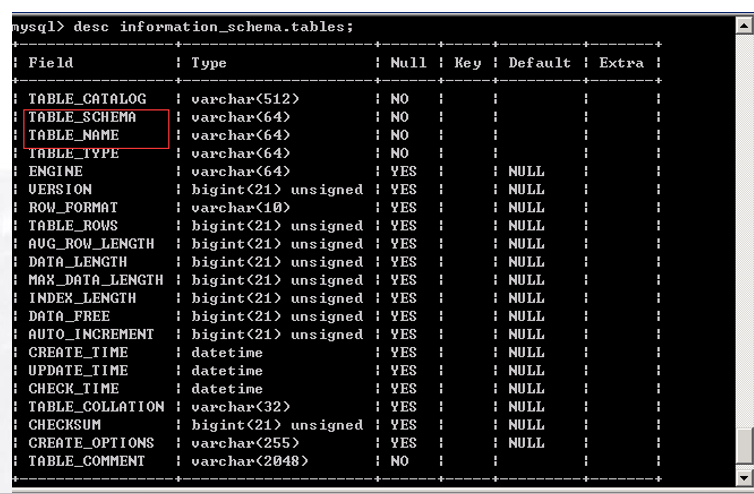Select the CHECKSUM field name

point(64,425)
